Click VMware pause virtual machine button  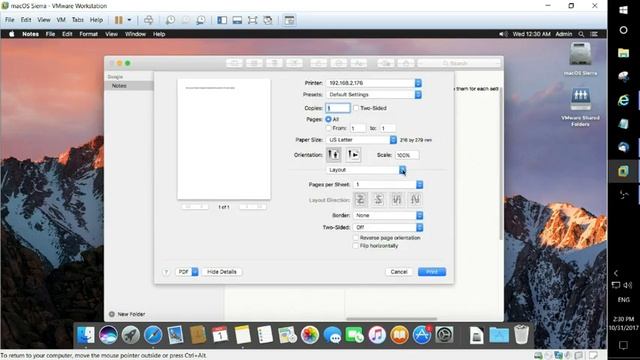point(119,20)
